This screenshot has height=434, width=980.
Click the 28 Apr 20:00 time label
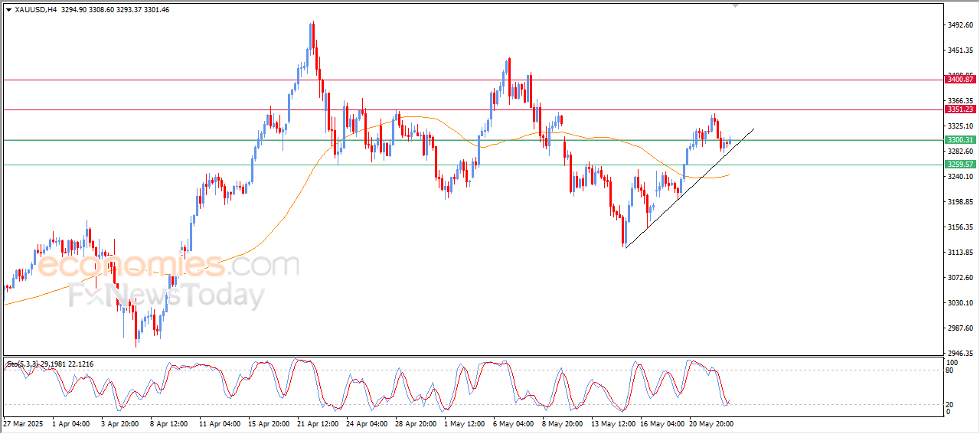pyautogui.click(x=415, y=423)
